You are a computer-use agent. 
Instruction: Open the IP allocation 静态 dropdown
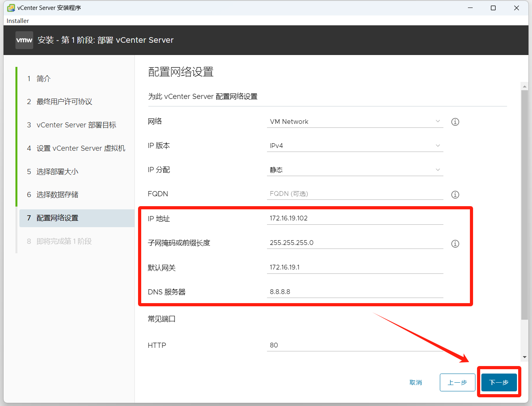click(354, 170)
